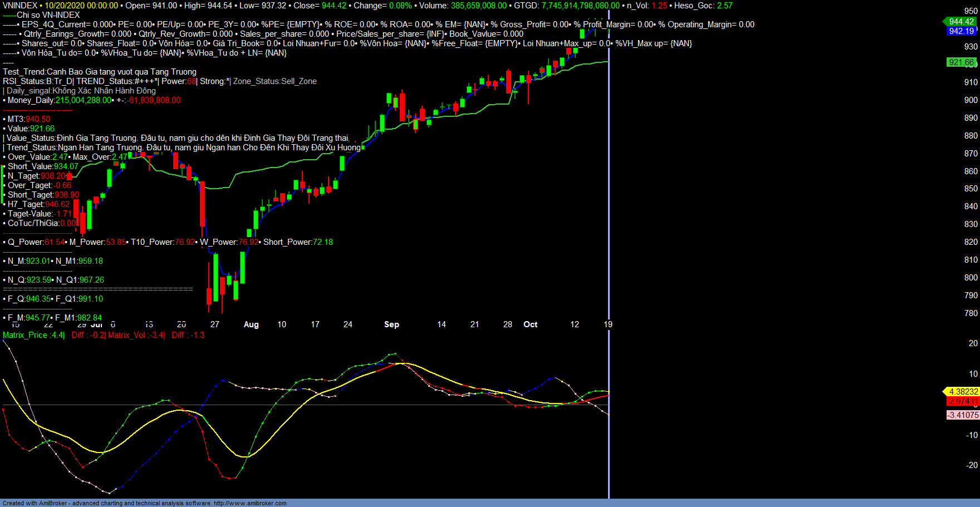Click date 27 on the time axis
This screenshot has width=980, height=507.
click(215, 324)
